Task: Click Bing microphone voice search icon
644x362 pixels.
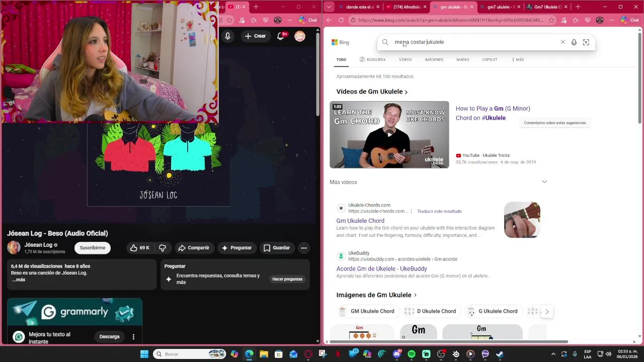Action: coord(574,42)
